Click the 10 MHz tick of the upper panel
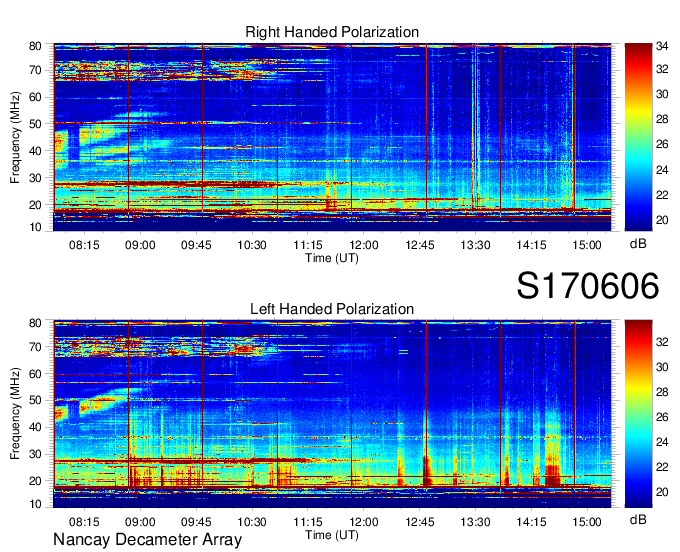 [x=35, y=227]
